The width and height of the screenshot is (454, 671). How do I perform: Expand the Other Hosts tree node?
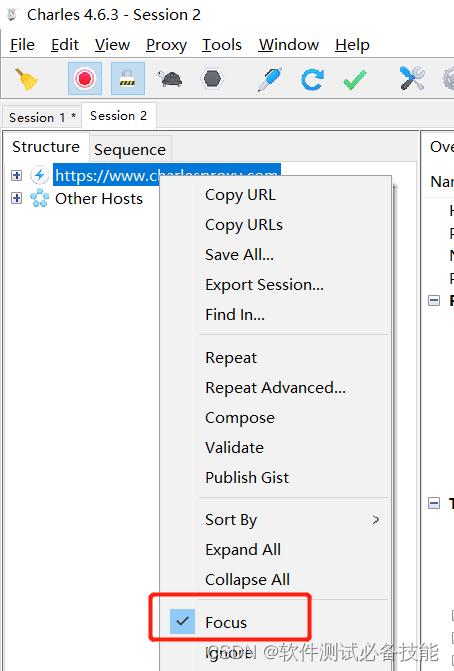click(x=16, y=198)
